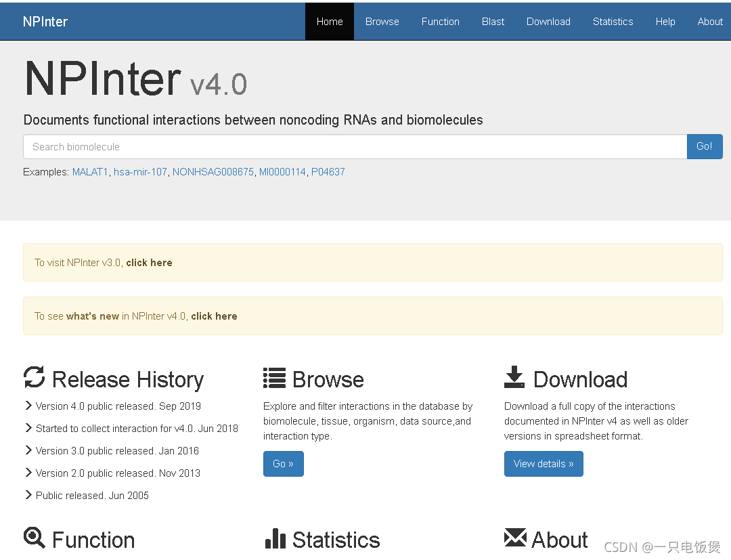
Task: Click 'Version 4.0 public released. Sep 2019' text
Action: 118,406
